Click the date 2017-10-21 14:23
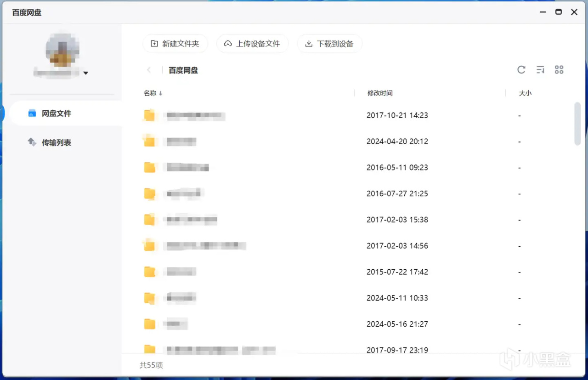The width and height of the screenshot is (588, 380). (397, 115)
